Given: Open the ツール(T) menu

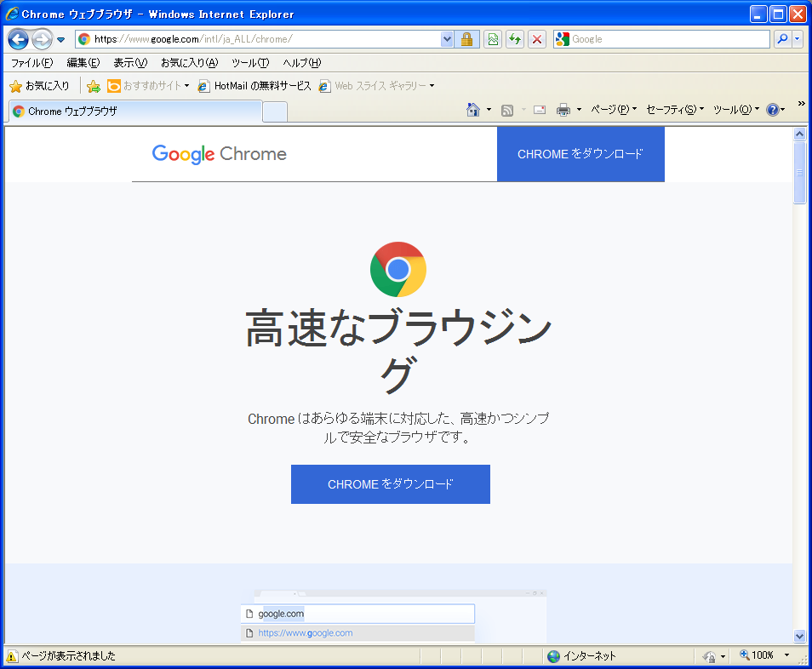Looking at the screenshot, I should [x=250, y=63].
